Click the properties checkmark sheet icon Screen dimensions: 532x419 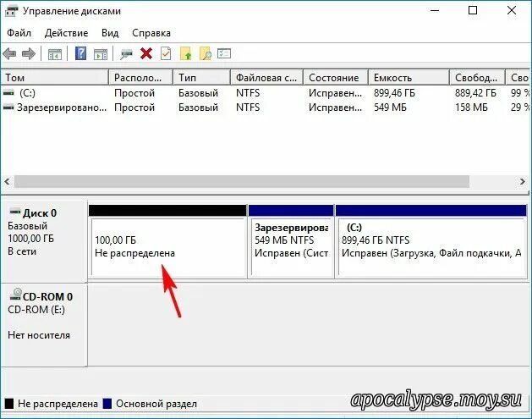[x=166, y=53]
